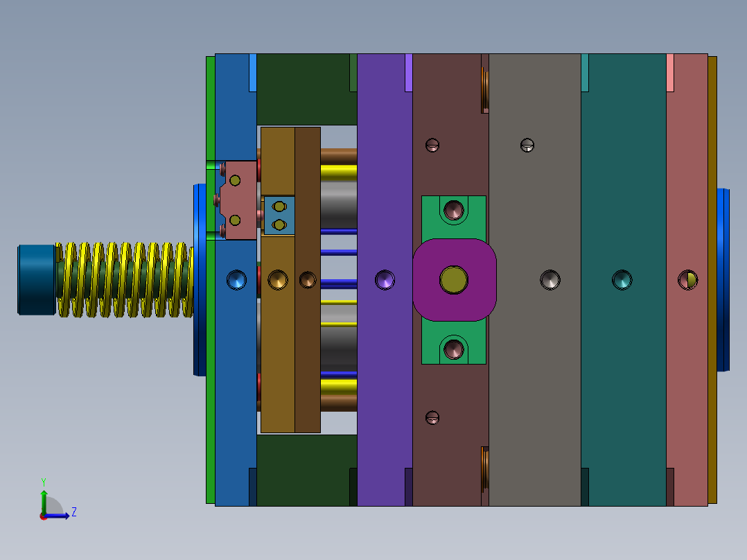The image size is (747, 560).
Task: Select the screw on the dark brown plate
Action: (x=307, y=280)
